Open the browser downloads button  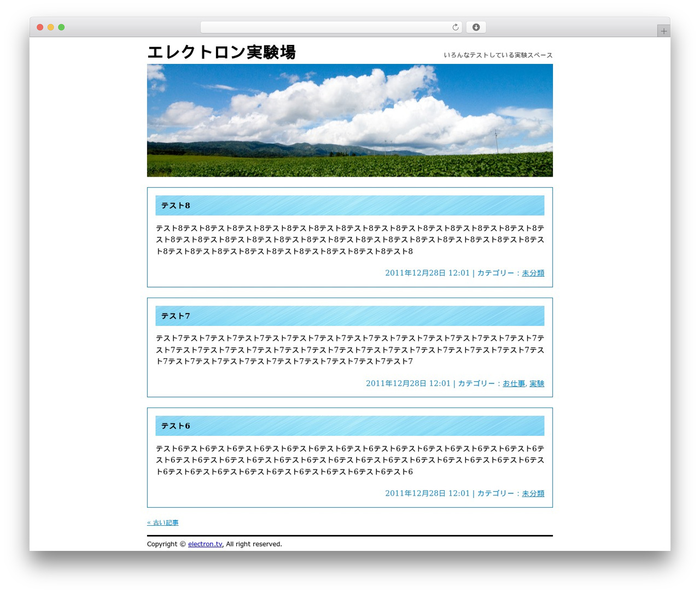[x=476, y=27]
